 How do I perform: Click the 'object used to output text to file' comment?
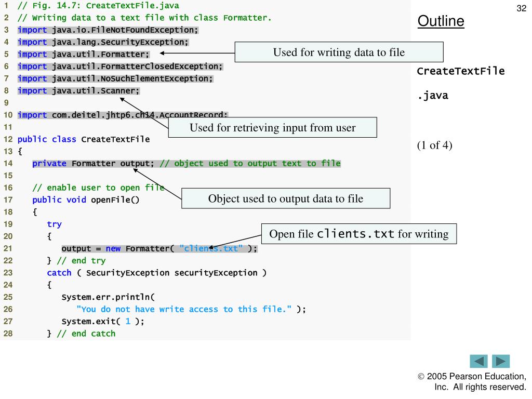[x=250, y=164]
